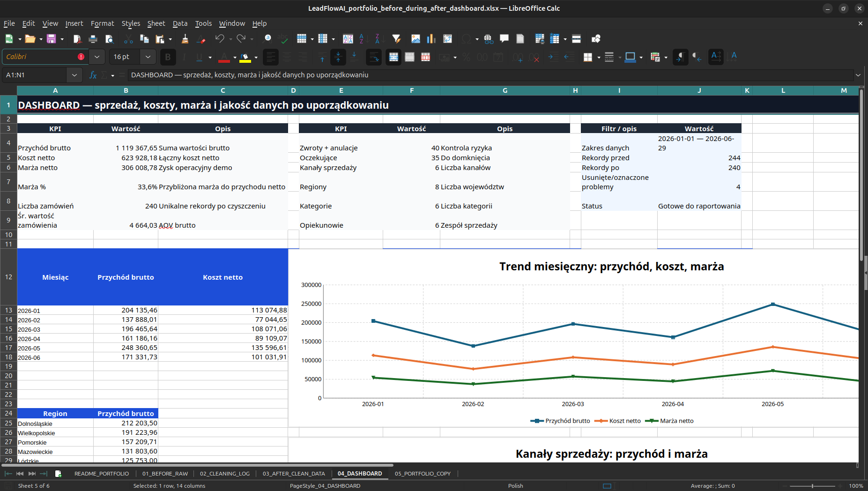Screen dimensions: 868x491
Task: Click the Function Wizard fx icon
Action: click(93, 75)
